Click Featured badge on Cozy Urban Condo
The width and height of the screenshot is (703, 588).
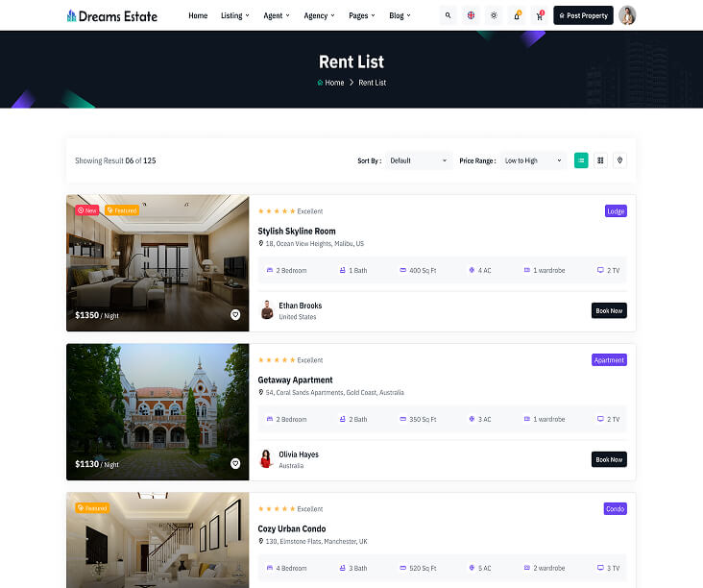click(92, 508)
